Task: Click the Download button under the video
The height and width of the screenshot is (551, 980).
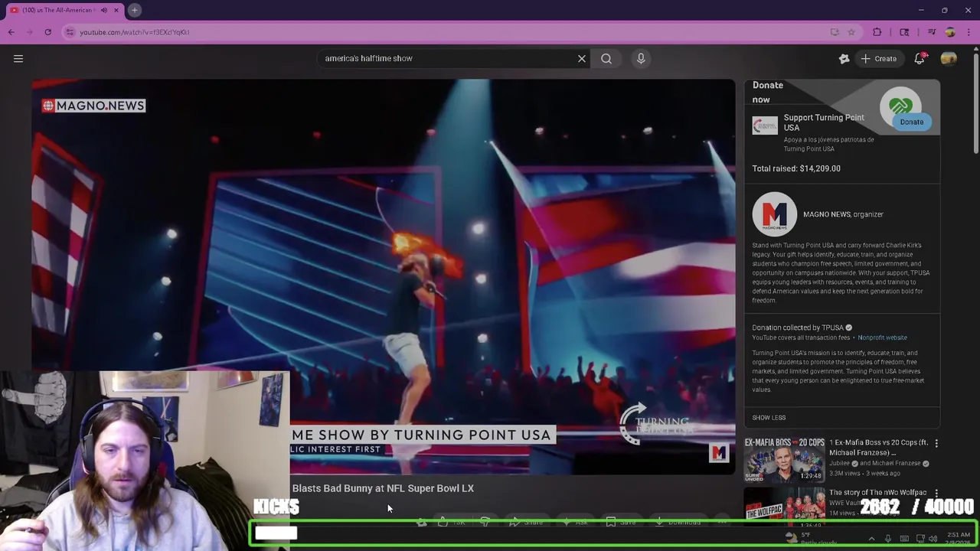Action: (x=678, y=522)
